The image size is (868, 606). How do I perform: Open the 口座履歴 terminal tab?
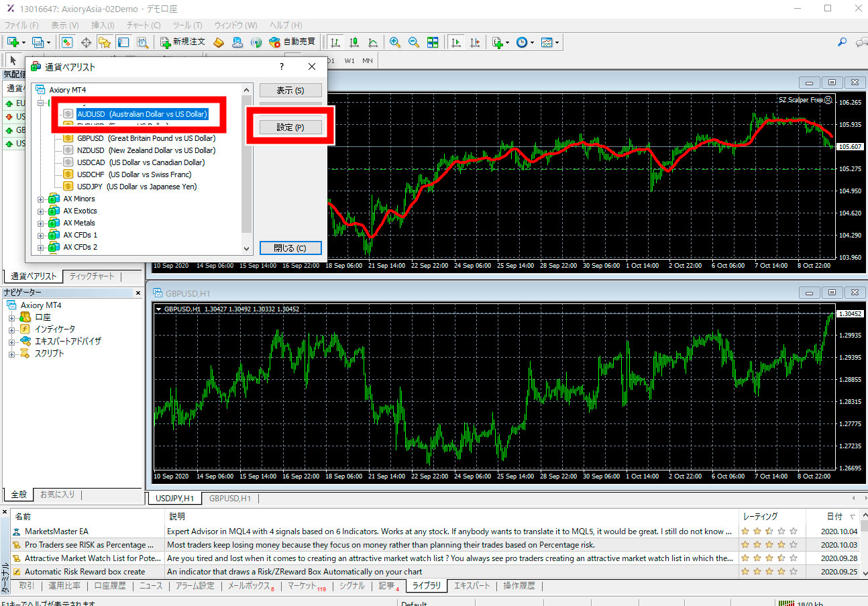(109, 586)
